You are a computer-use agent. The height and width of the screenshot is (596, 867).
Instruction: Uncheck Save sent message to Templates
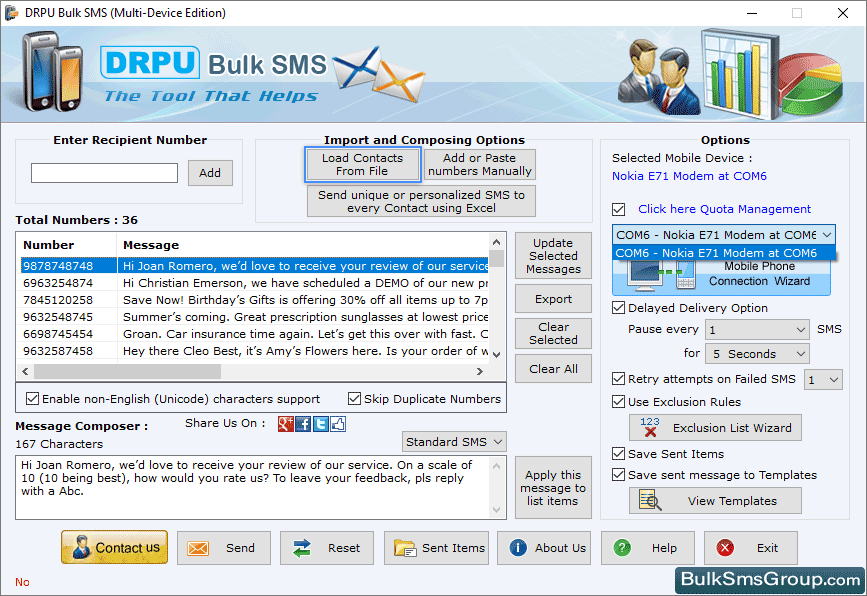pyautogui.click(x=619, y=475)
